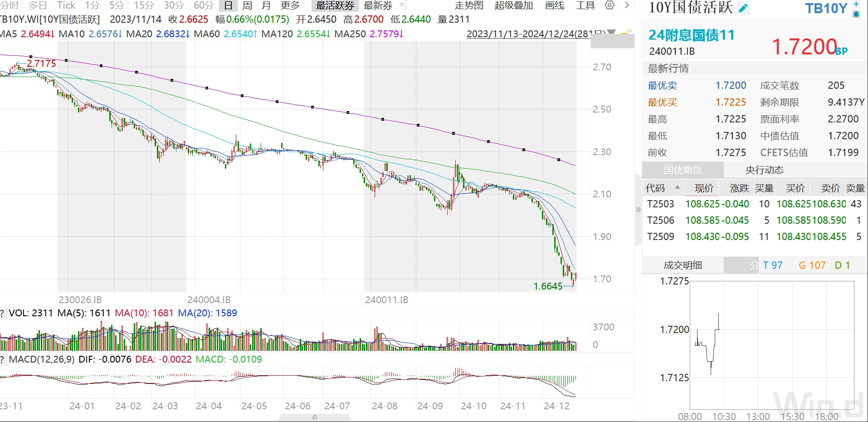
Task: Click the question mark icon beside MACD indicator
Action: point(2,360)
